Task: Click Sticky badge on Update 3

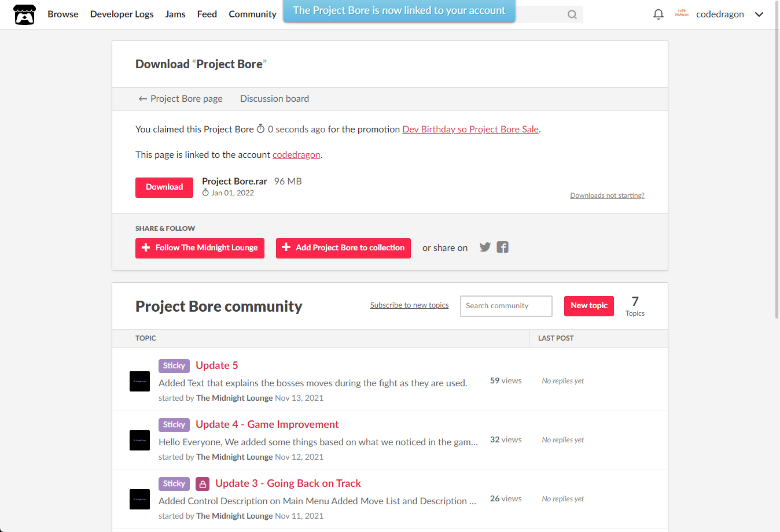Action: (174, 484)
